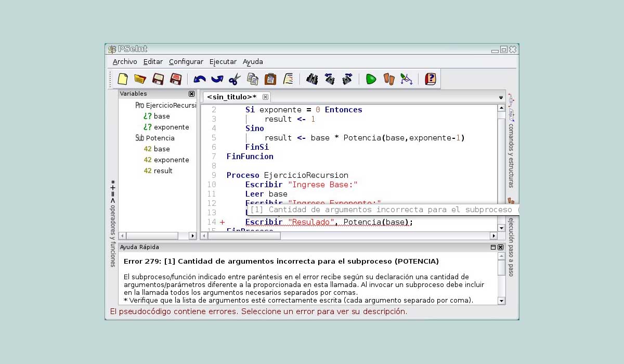This screenshot has height=364, width=624.
Task: Open an existing pseudocode file
Action: [x=140, y=79]
